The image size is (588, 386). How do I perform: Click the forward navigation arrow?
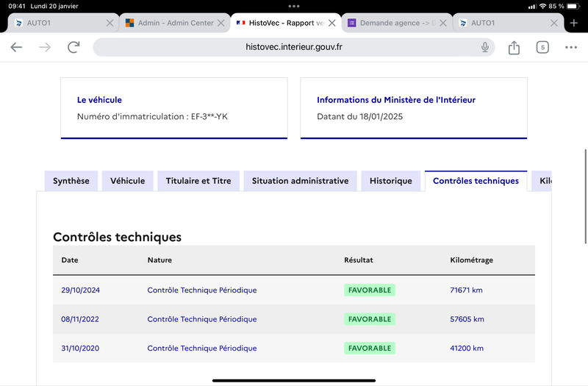point(45,47)
